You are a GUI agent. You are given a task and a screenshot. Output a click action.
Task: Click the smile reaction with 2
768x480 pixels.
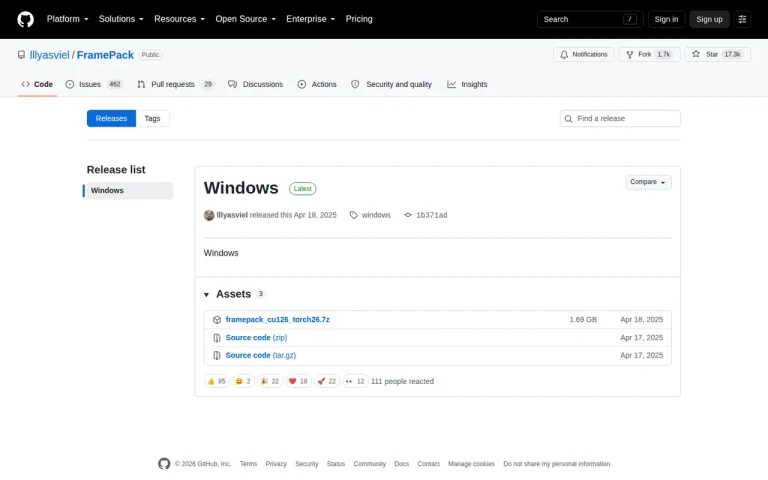coord(243,381)
